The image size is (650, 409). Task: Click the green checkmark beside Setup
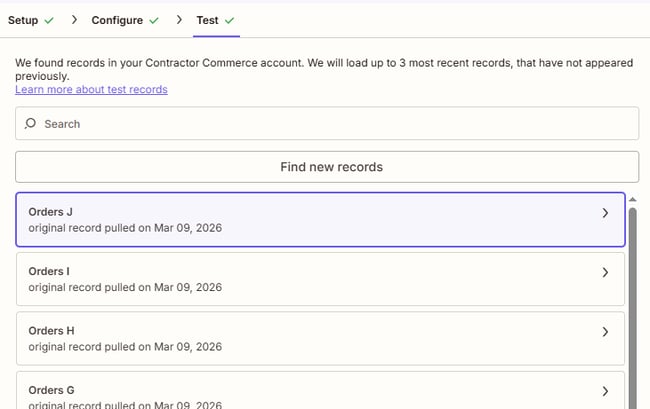point(49,20)
